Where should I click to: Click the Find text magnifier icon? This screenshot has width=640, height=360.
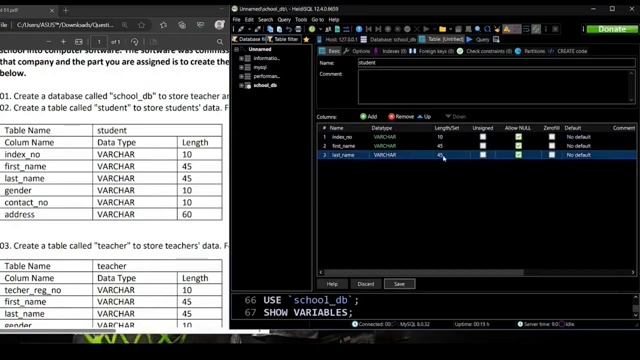pyautogui.click(x=478, y=29)
